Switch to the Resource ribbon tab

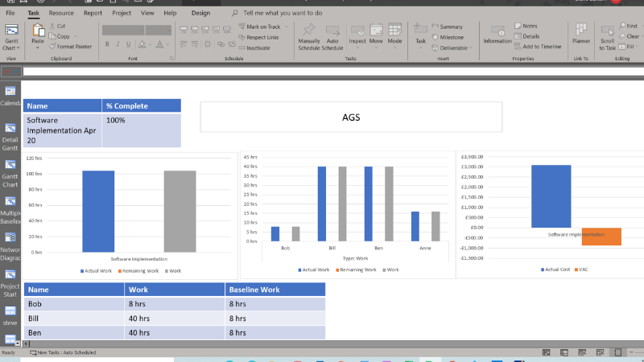pyautogui.click(x=61, y=13)
